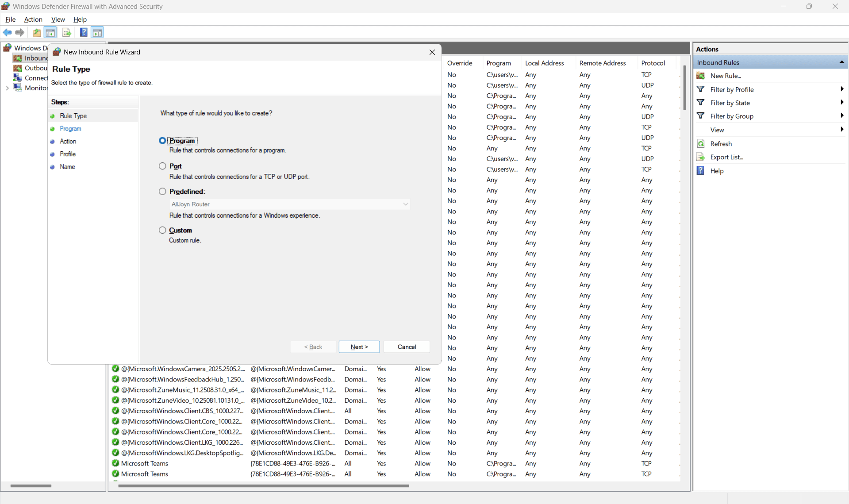Viewport: 849px width, 504px height.
Task: Choose the Custom rule option
Action: (x=162, y=230)
